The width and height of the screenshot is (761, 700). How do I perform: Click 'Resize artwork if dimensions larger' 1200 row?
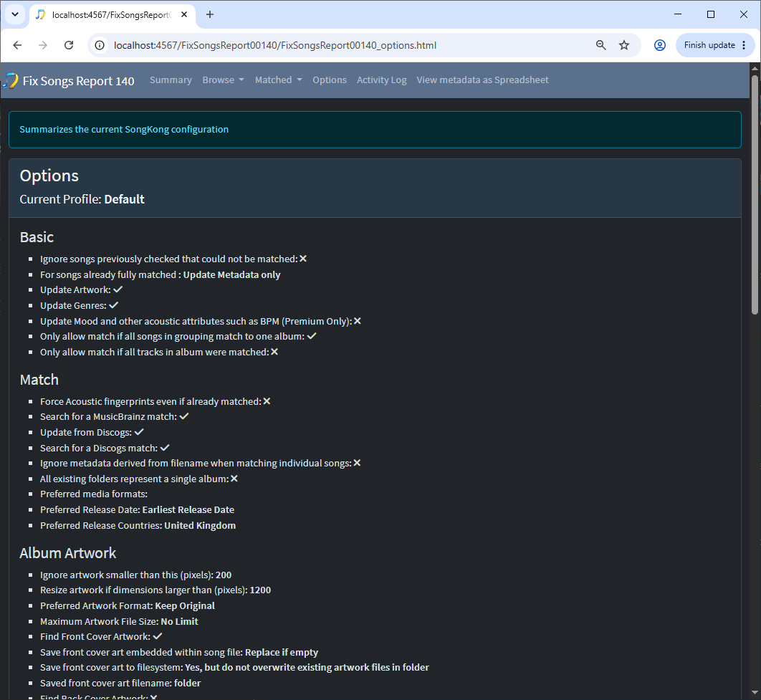pos(155,590)
